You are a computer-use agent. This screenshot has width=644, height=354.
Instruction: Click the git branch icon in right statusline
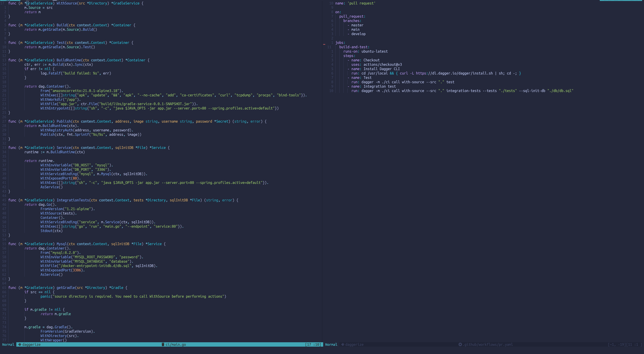[343, 344]
